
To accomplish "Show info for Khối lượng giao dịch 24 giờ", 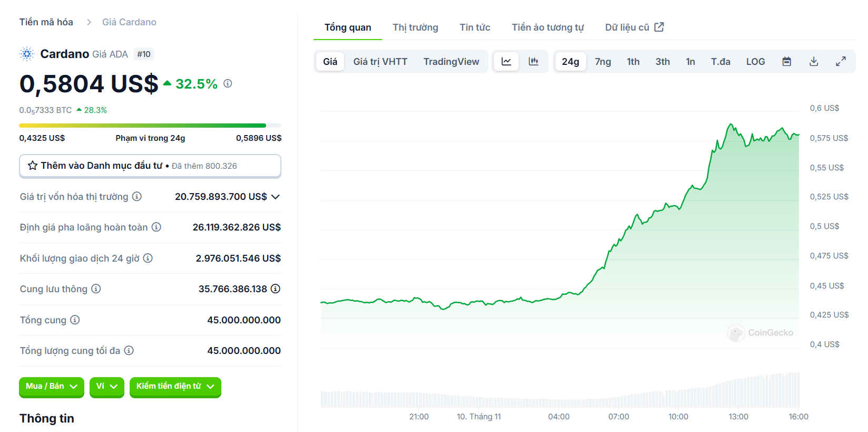I will tap(148, 258).
